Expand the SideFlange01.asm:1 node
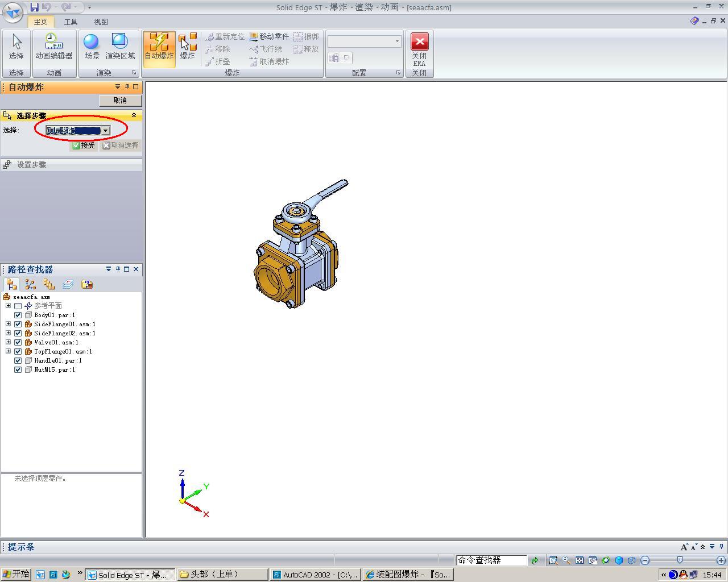Viewport: 728px width, 582px height. (x=8, y=324)
